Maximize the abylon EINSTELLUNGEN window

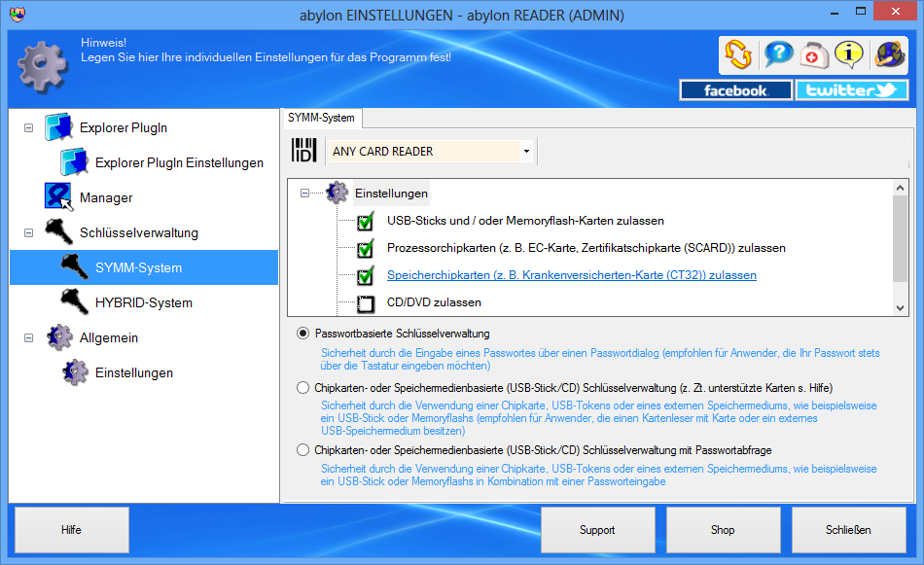[861, 12]
